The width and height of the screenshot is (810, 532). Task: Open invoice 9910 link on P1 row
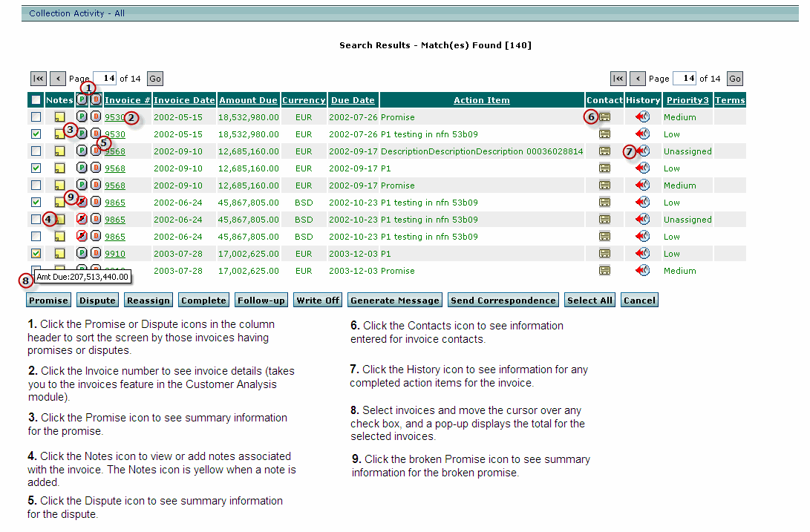pyautogui.click(x=115, y=254)
